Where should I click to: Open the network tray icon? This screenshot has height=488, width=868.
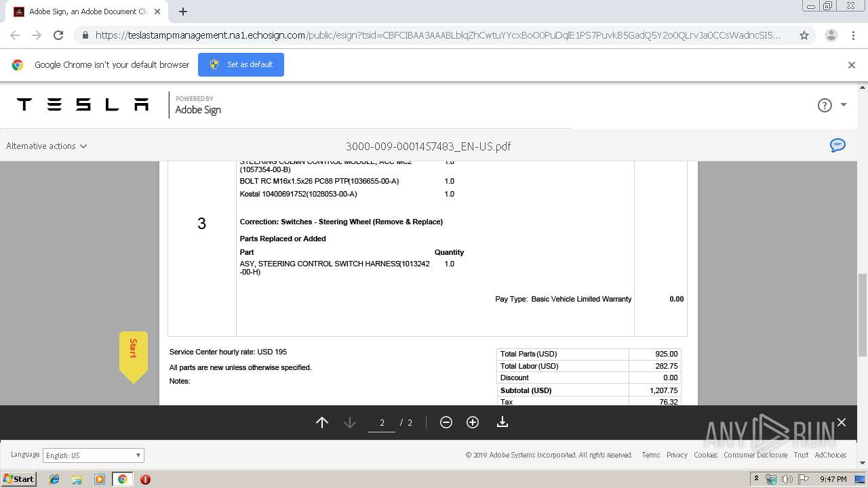[x=771, y=479]
